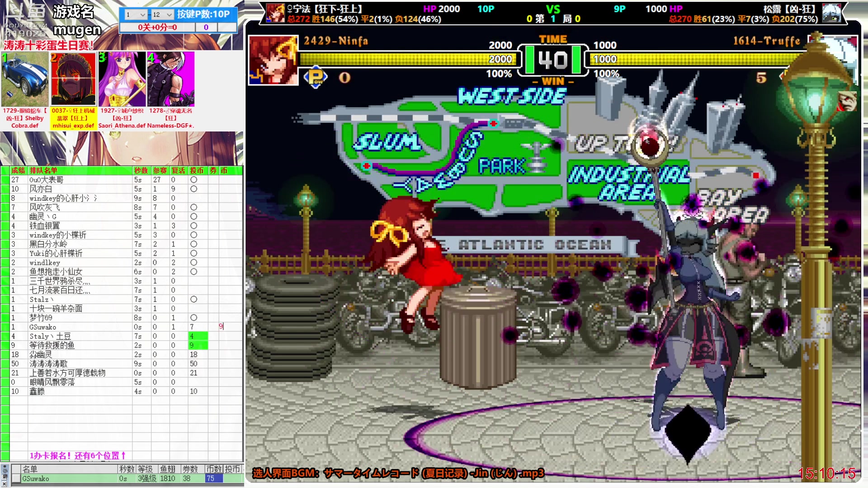Click the 按键P数:10P label button
The width and height of the screenshot is (868, 488).
tap(203, 14)
